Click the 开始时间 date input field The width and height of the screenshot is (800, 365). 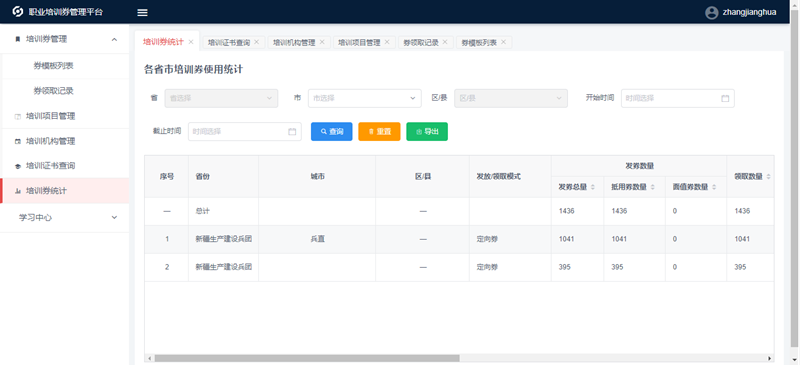pyautogui.click(x=678, y=99)
